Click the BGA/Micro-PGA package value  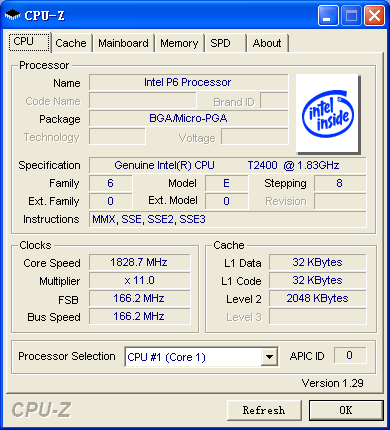[x=188, y=118]
